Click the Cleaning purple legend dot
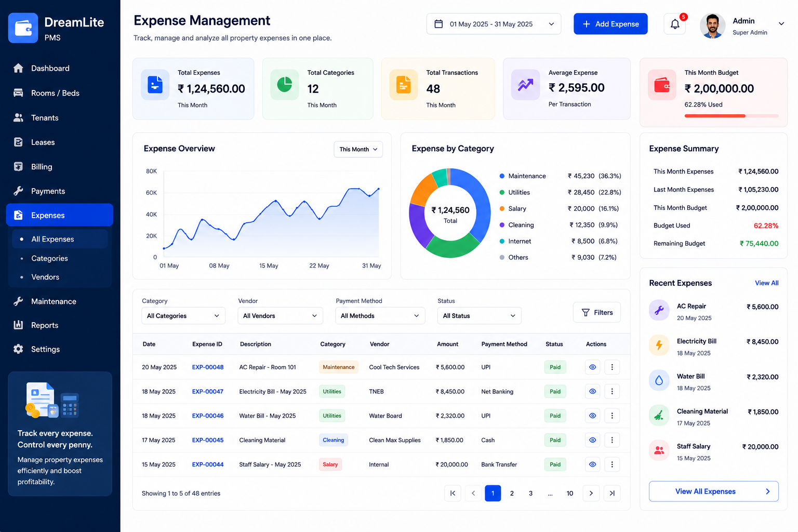 click(502, 225)
